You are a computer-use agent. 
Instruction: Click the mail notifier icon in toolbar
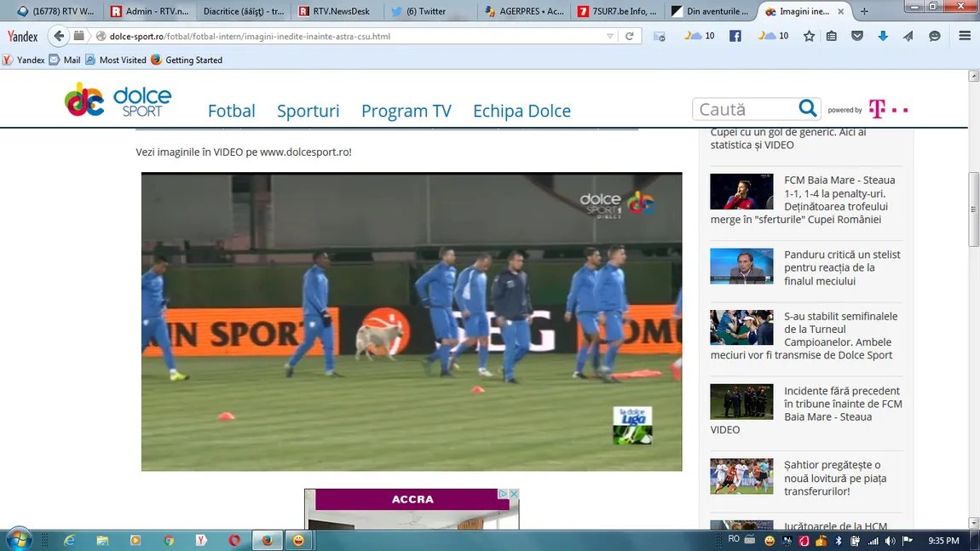pyautogui.click(x=660, y=37)
